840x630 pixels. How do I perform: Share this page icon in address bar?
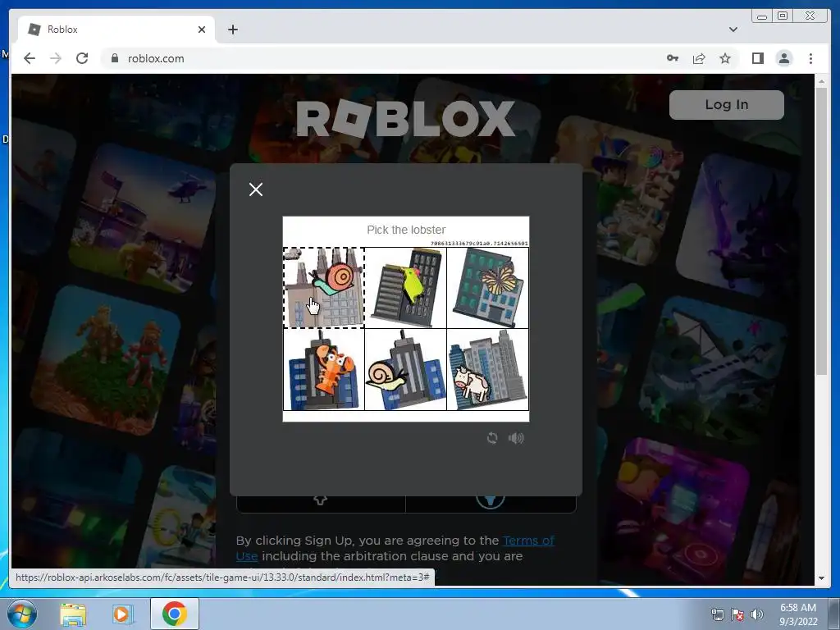(x=699, y=58)
